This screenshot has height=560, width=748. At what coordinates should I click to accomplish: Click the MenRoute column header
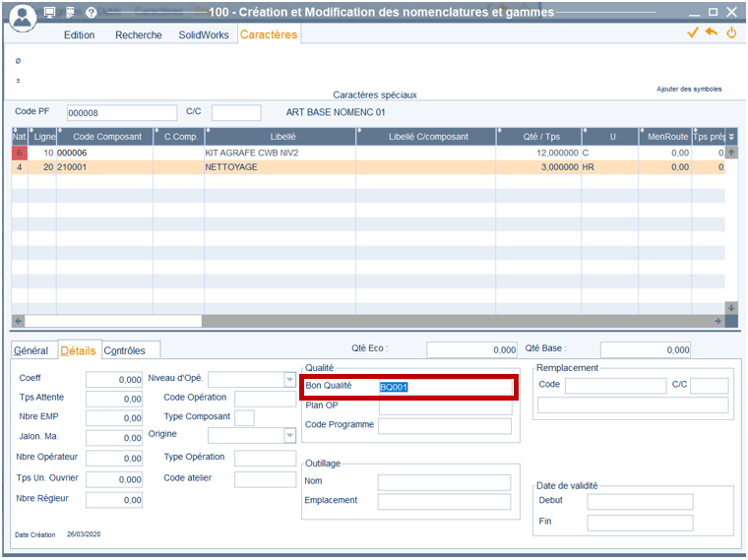[665, 137]
